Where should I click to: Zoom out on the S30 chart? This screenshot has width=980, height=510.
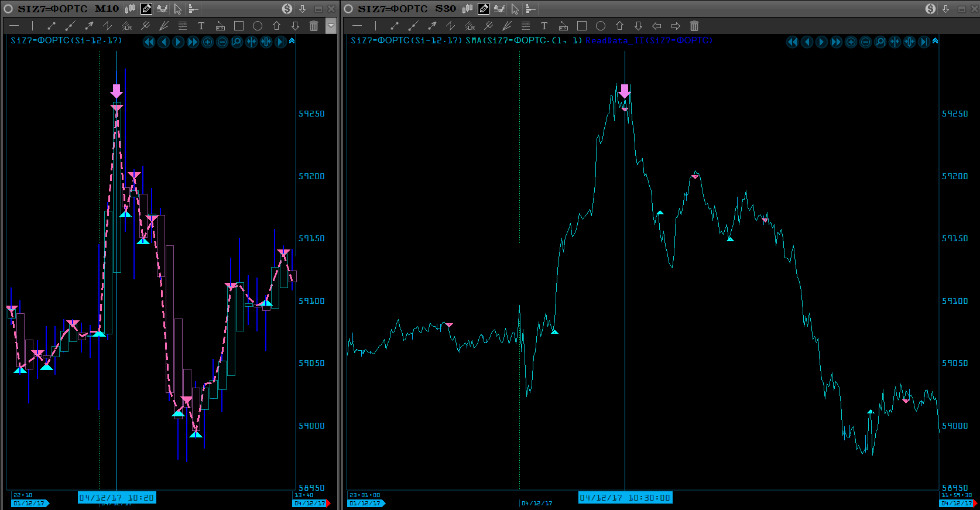tap(865, 42)
